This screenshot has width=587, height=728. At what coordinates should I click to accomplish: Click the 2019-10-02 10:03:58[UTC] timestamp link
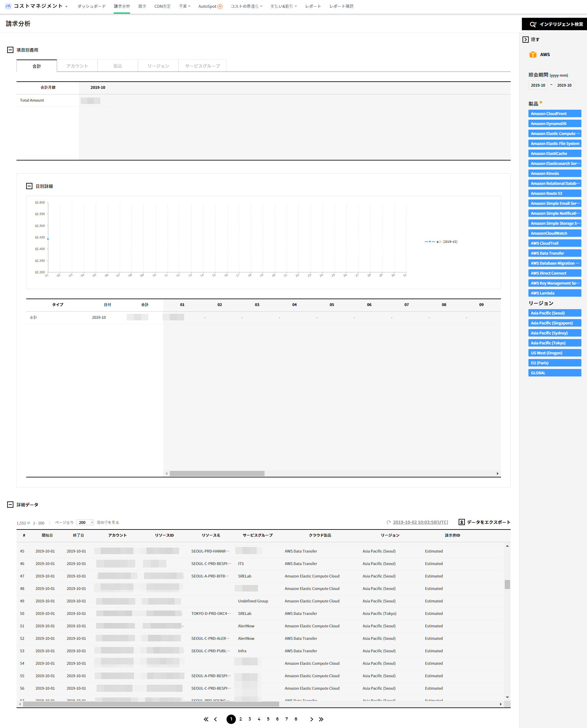(x=420, y=522)
